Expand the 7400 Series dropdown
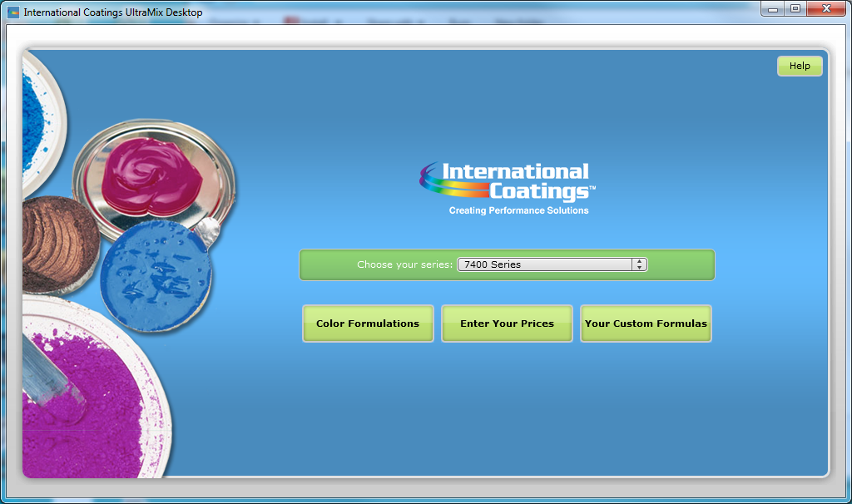Image resolution: width=852 pixels, height=504 pixels. coord(552,264)
